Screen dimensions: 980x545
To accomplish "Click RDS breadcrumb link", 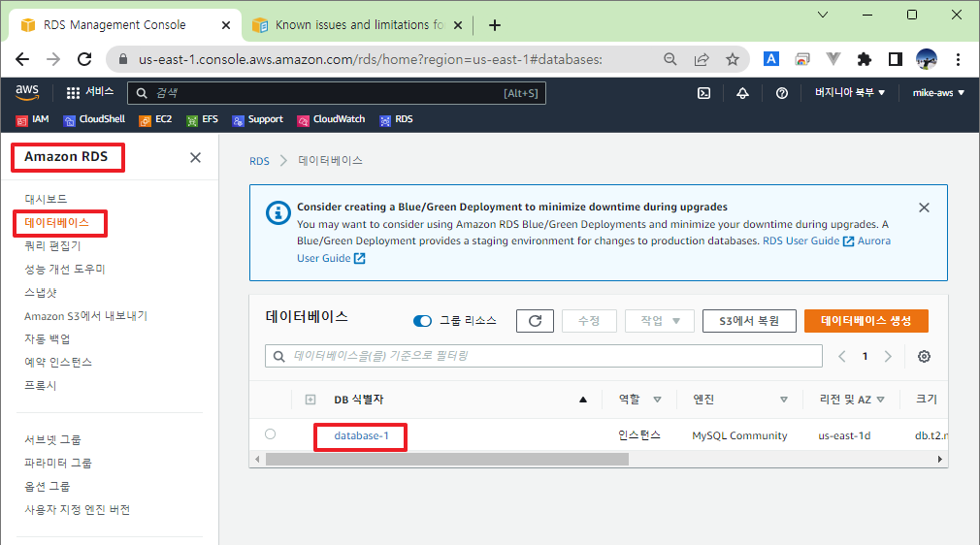I will coord(259,161).
